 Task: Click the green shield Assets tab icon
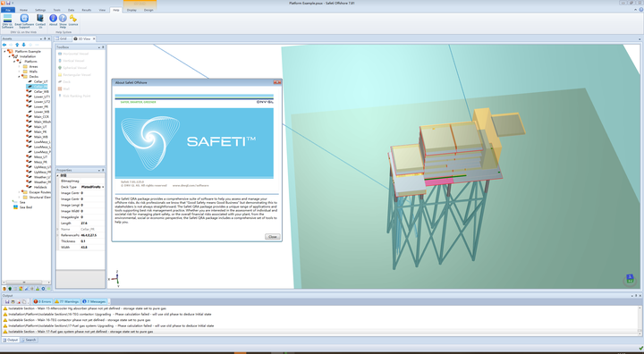[x=10, y=289]
